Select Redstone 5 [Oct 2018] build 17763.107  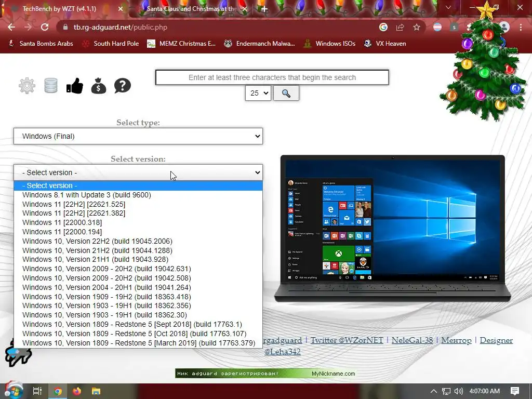click(138, 334)
